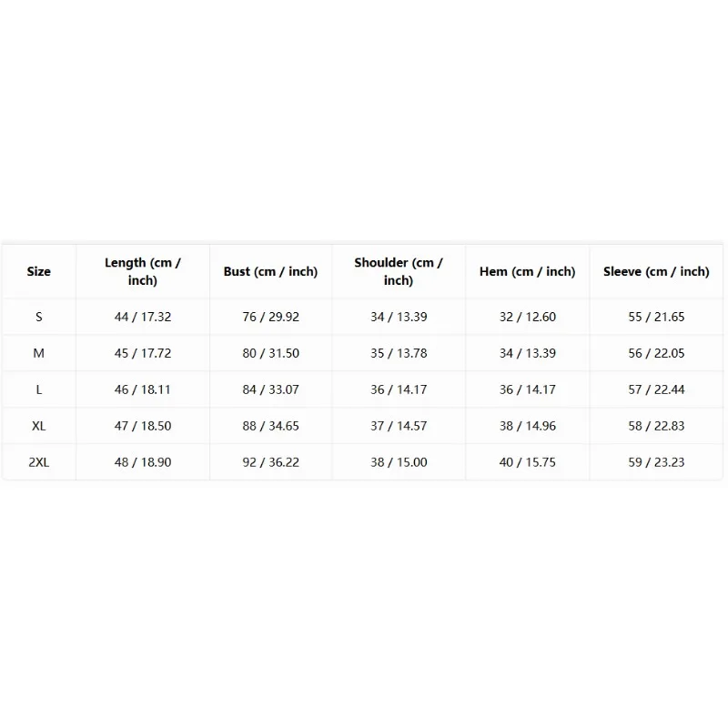728x728 pixels.
Task: Select the 59 / 23.23 sleeve cell
Action: tap(656, 462)
